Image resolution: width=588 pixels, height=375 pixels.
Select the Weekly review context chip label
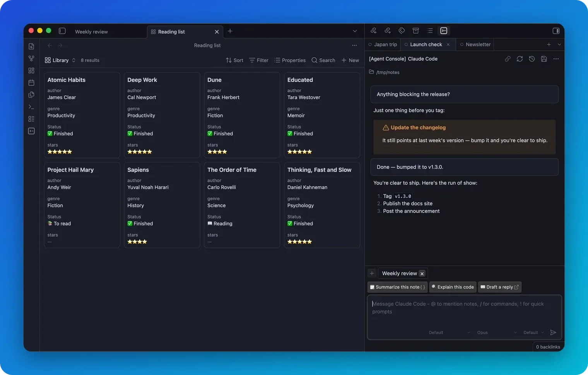click(399, 273)
